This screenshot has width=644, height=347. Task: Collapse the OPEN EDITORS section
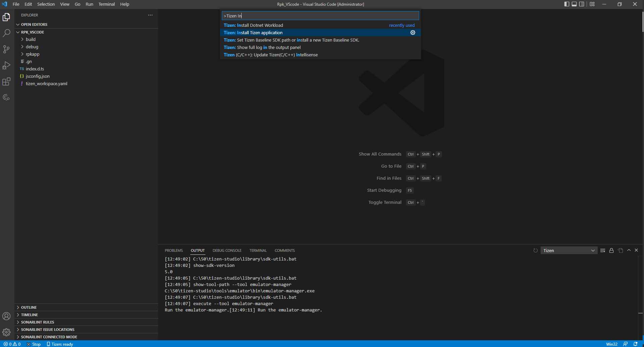pos(34,24)
